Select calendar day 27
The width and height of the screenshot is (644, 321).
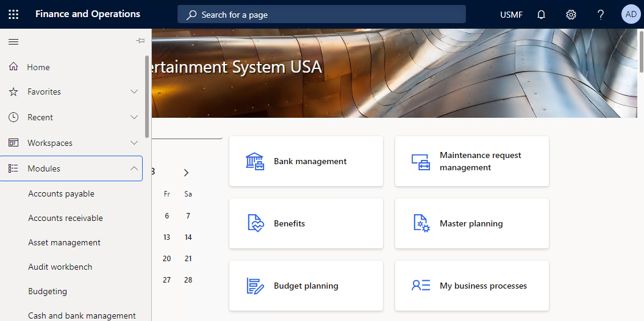click(166, 280)
